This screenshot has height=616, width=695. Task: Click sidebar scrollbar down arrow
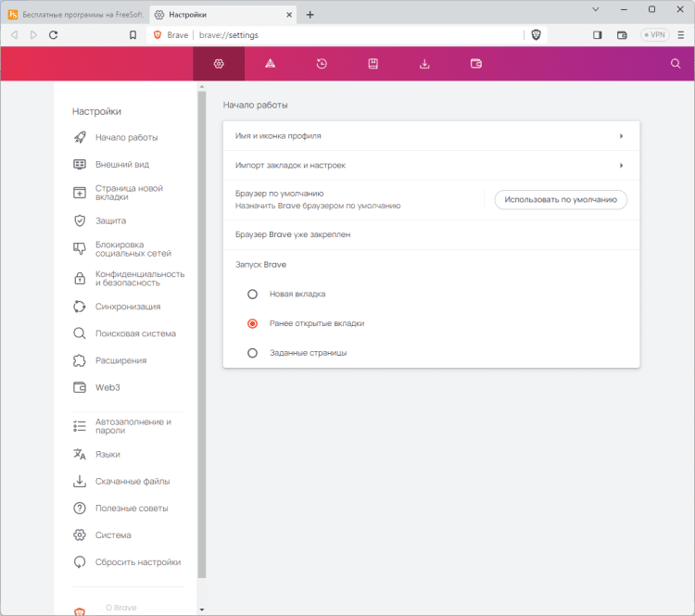tap(202, 610)
